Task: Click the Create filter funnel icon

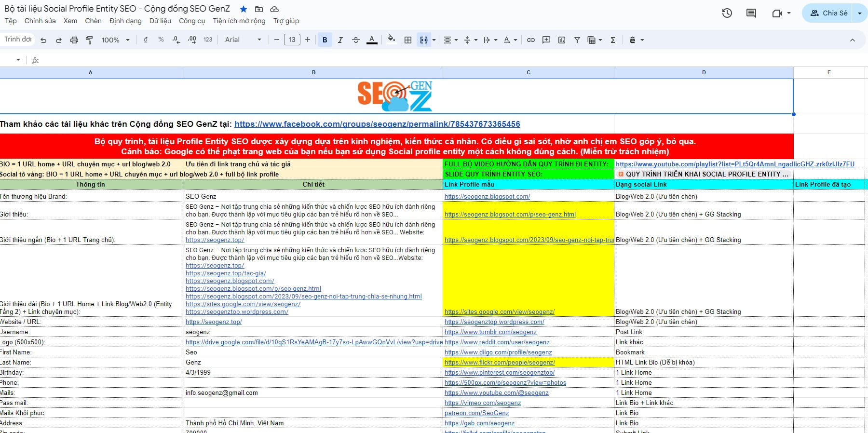Action: click(x=577, y=40)
